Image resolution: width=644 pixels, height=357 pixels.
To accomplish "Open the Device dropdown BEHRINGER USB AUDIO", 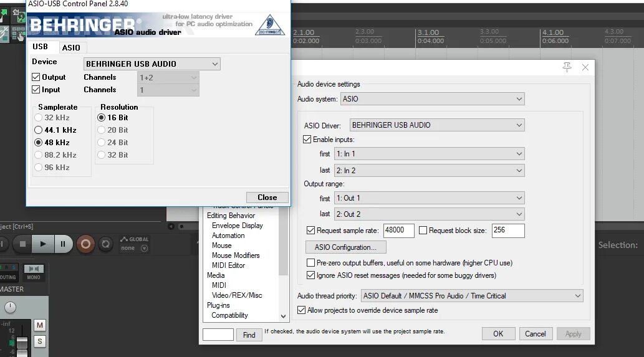I will (152, 64).
